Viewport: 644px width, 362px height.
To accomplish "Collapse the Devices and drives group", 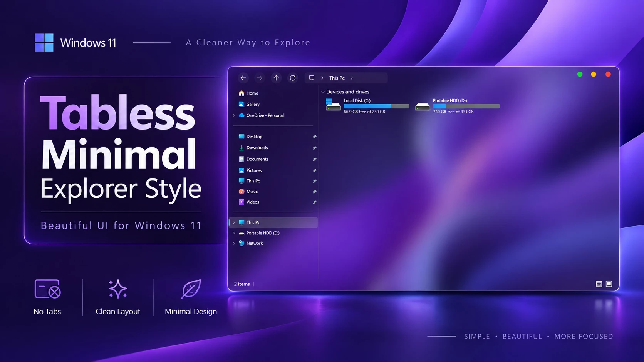I will pos(323,92).
